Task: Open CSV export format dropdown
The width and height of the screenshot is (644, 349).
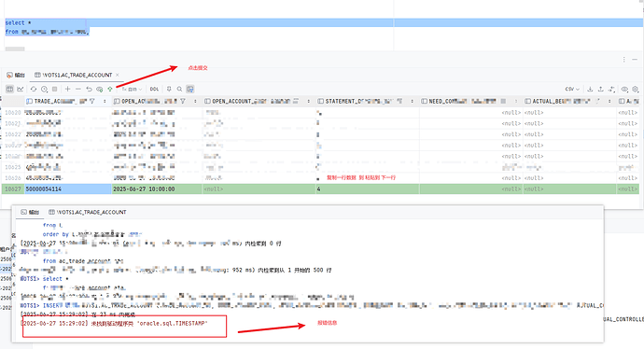Action: [572, 89]
